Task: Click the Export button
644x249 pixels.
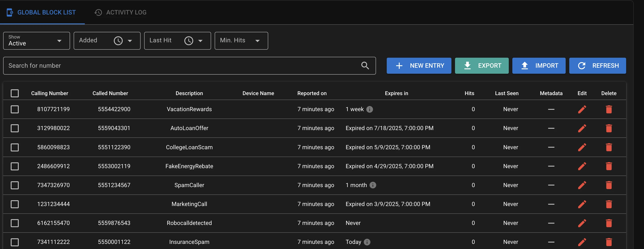Action: click(482, 66)
